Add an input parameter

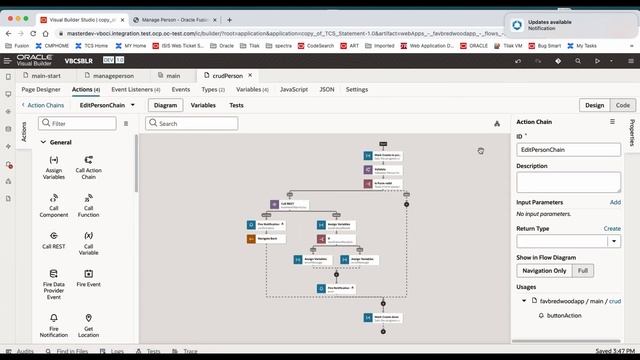(x=615, y=202)
